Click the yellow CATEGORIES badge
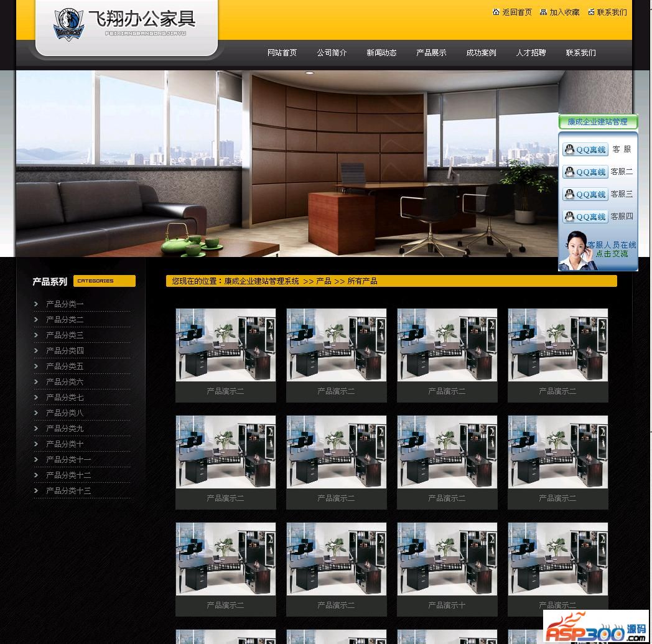Image resolution: width=652 pixels, height=644 pixels. click(105, 281)
